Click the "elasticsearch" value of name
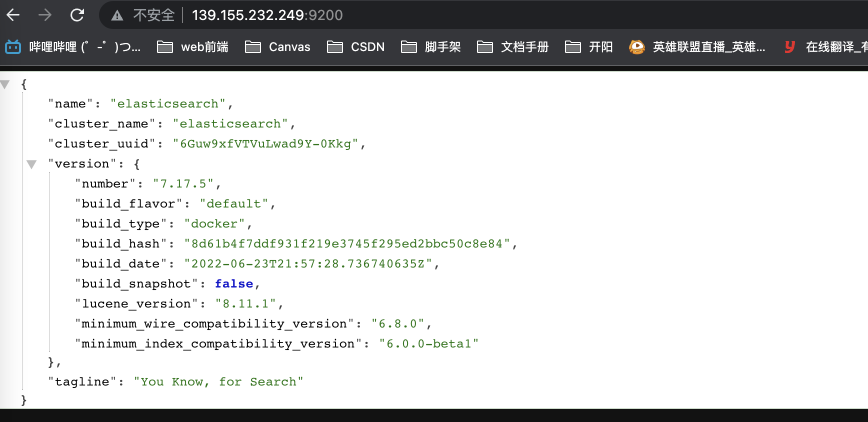Viewport: 868px width, 422px height. pos(168,104)
